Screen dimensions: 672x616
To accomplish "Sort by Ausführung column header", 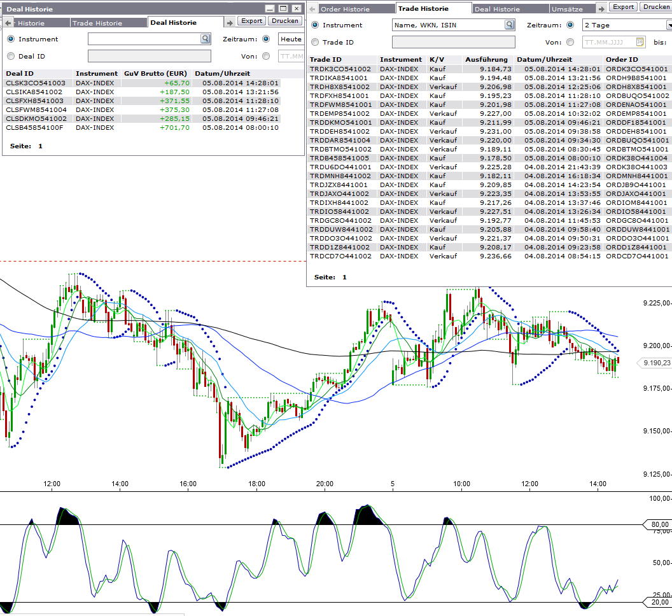I will coord(486,60).
